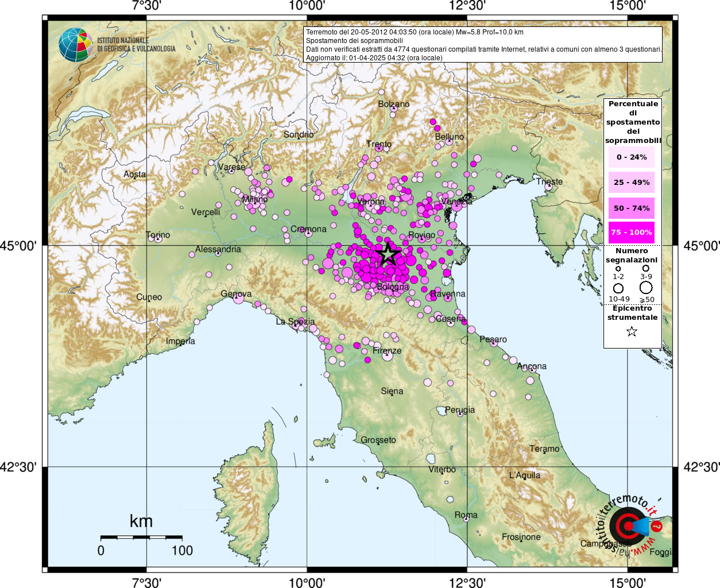Viewport: 720px width, 588px height.
Task: Click the Bolzano city label
Action: pyautogui.click(x=394, y=104)
